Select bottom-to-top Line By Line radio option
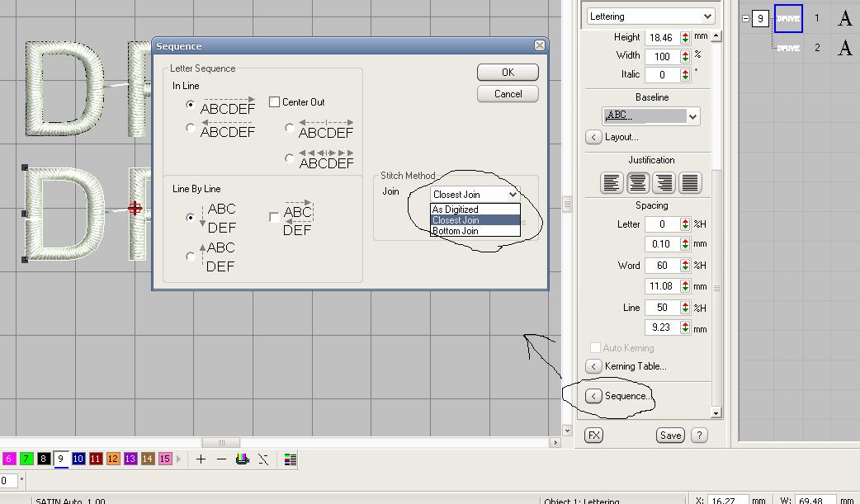 (x=191, y=257)
